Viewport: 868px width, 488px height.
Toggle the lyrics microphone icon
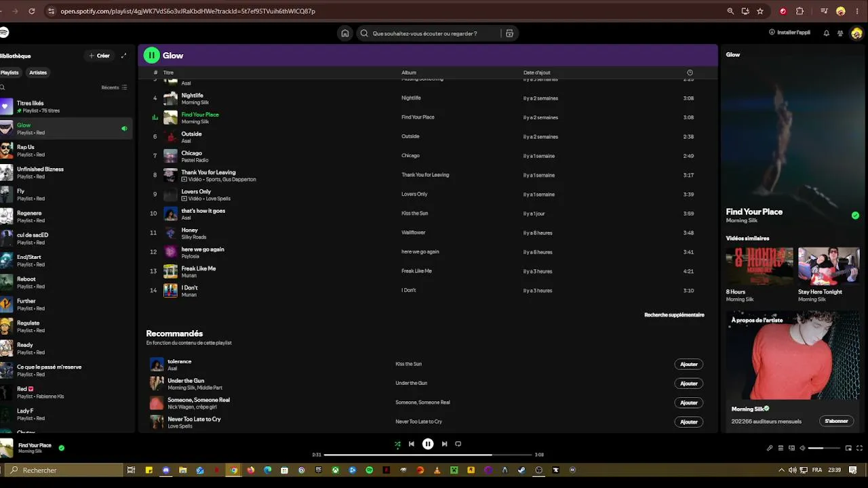(770, 448)
